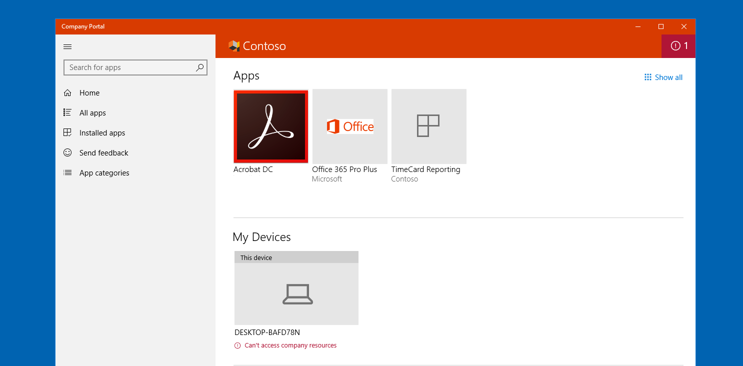Open the Acrobat DC app tile
The height and width of the screenshot is (366, 743).
[271, 127]
